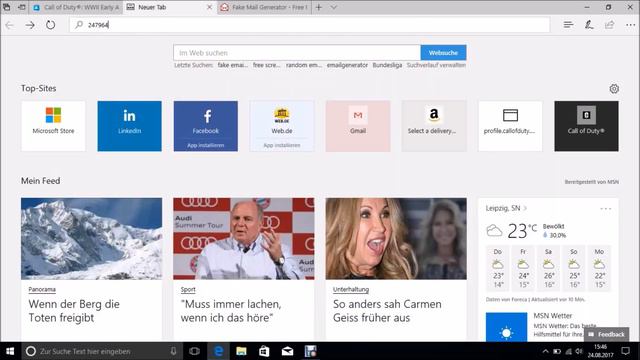This screenshot has width=640, height=360.
Task: Open the Call of Duty top site tile
Action: [x=587, y=126]
